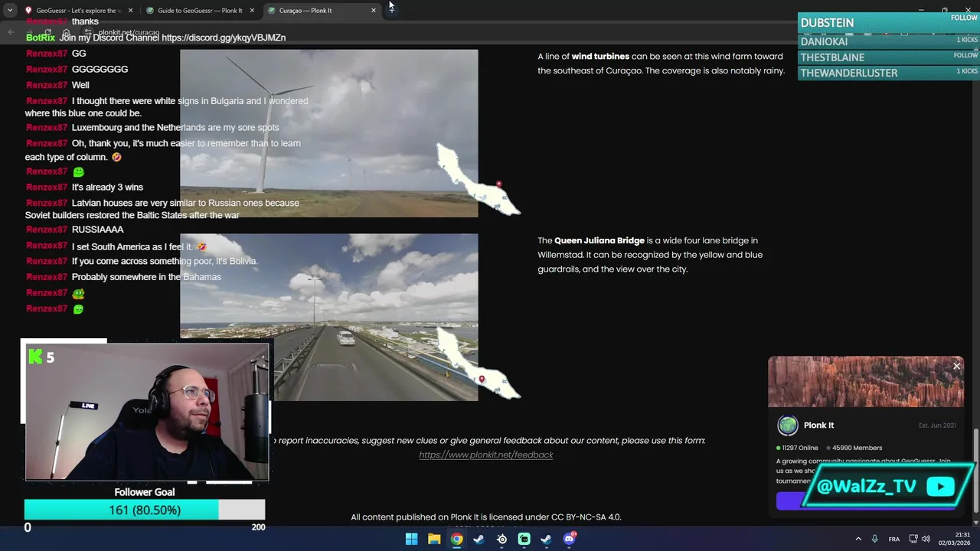Click the THEWANDERLUSTER entry in overlay
Screen dimensions: 980x551
889,73
